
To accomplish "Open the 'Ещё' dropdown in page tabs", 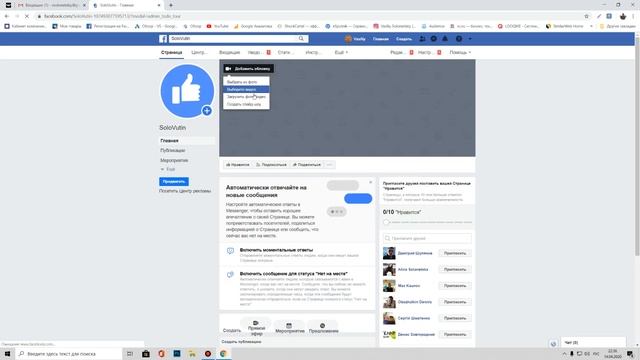I will pos(341,52).
